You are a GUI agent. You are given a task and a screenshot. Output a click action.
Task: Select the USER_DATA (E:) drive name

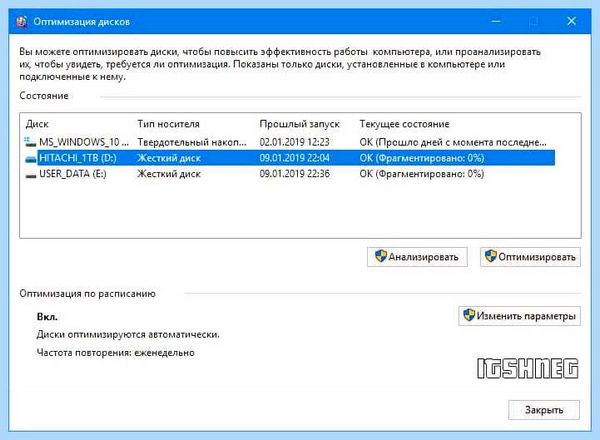click(x=73, y=174)
